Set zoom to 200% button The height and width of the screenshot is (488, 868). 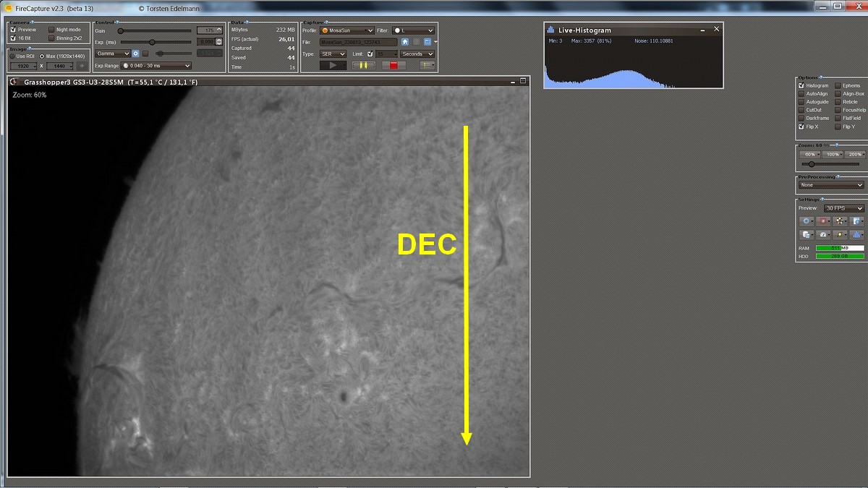855,155
